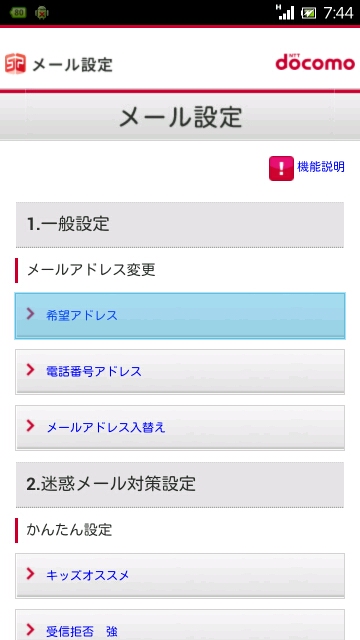The image size is (360, 640).
Task: Tap the Android debug icon in the status bar
Action: click(x=42, y=13)
